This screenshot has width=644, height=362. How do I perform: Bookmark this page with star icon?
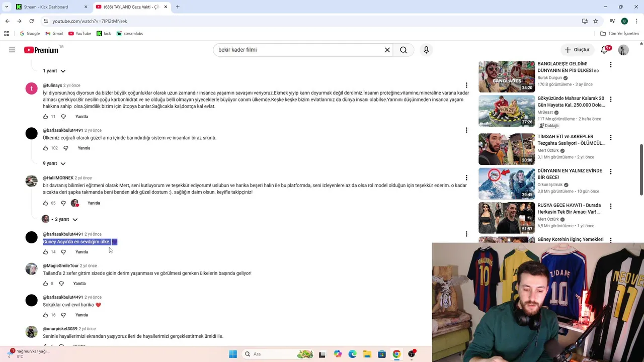pos(596,21)
